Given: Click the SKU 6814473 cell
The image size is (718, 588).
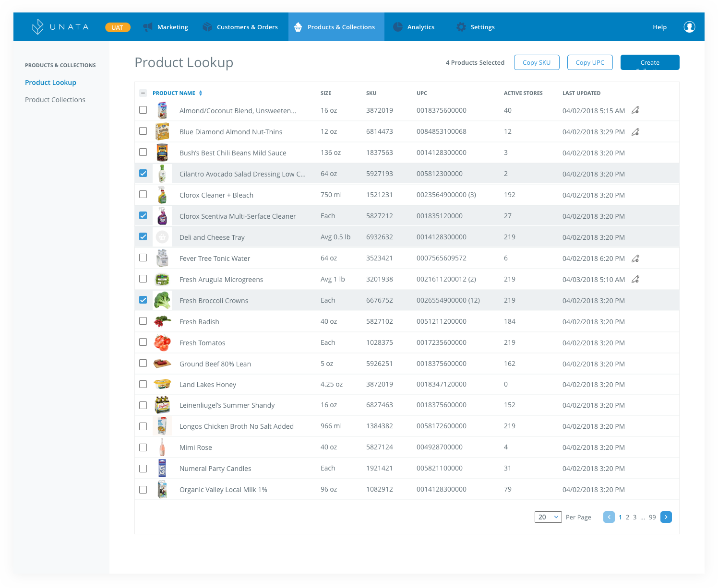Looking at the screenshot, I should (x=380, y=131).
